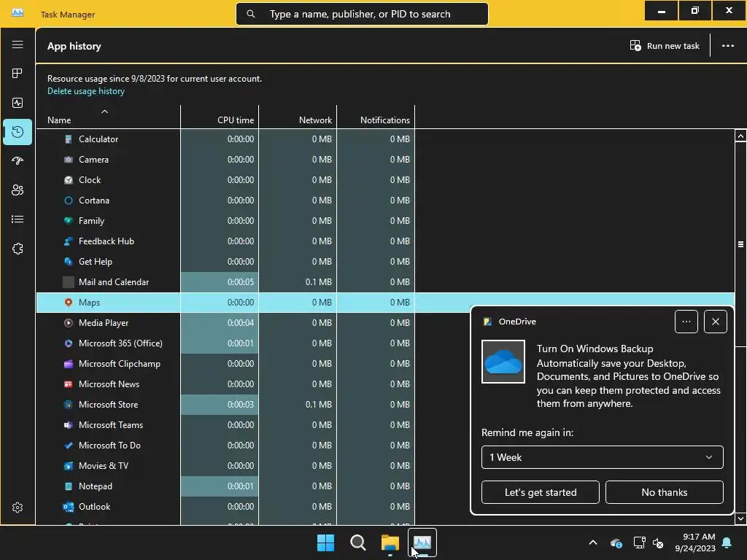Open the Details page icon

click(x=18, y=219)
